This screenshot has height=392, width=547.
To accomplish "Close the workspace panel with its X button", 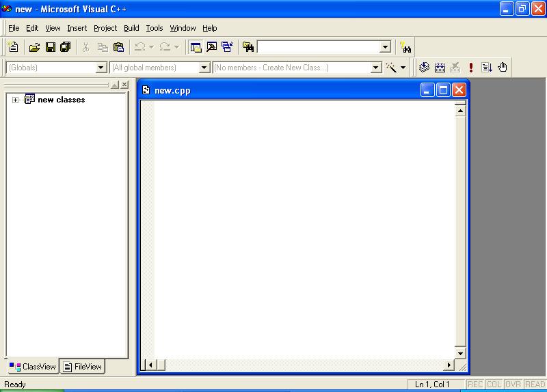I will [x=124, y=85].
